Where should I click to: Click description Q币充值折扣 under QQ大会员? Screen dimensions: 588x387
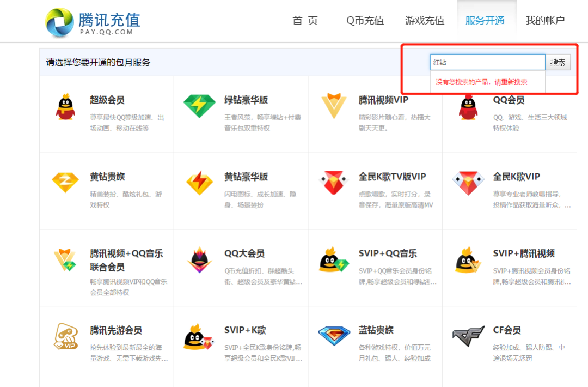tap(264, 276)
